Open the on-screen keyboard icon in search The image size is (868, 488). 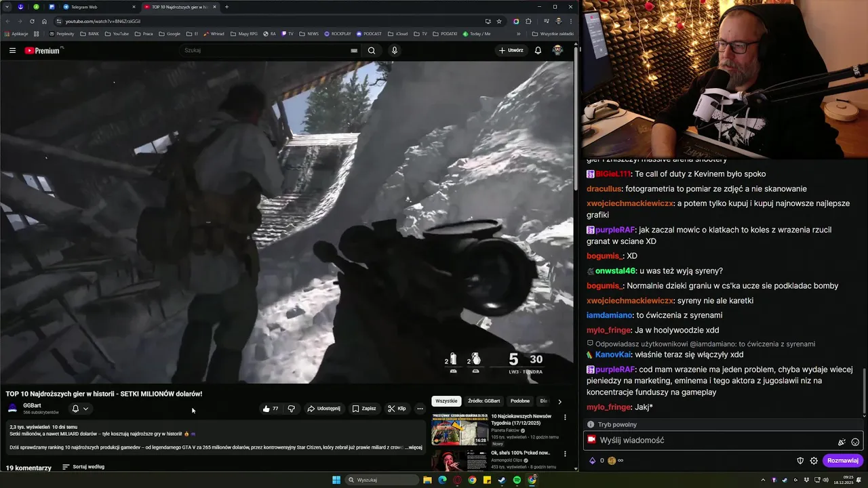point(354,50)
